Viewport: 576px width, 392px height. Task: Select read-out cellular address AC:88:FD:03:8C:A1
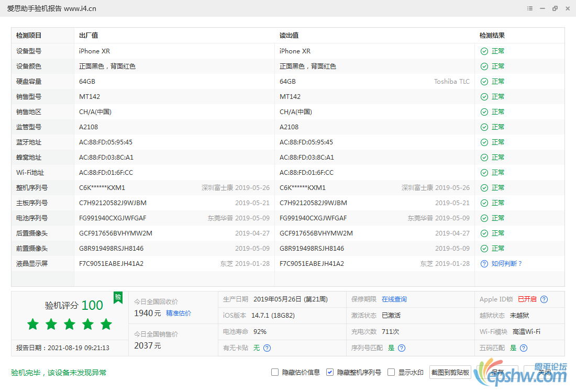[x=307, y=158]
